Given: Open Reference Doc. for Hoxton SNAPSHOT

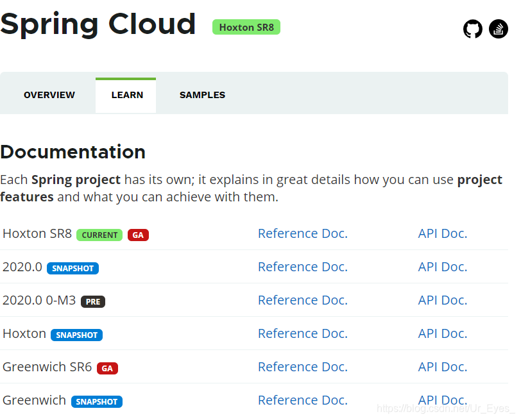Looking at the screenshot, I should 303,333.
